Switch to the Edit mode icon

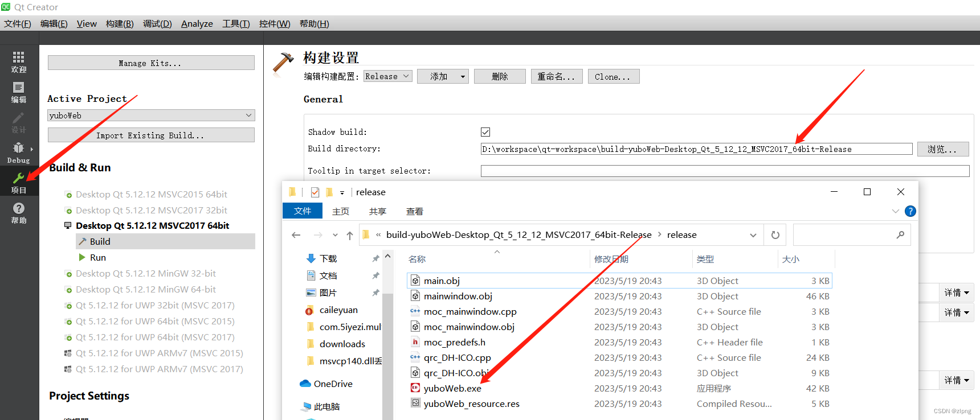click(19, 92)
